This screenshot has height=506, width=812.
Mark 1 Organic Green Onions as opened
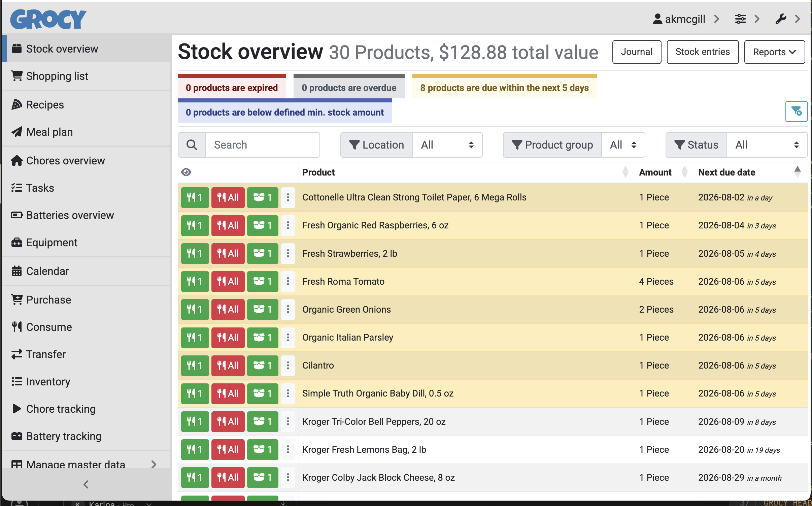point(263,309)
